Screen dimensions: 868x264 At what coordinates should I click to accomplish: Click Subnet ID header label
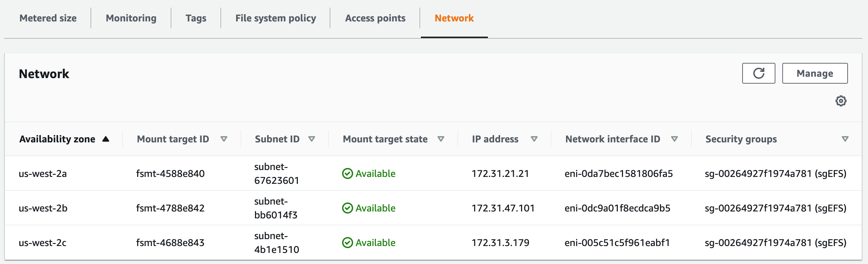pyautogui.click(x=277, y=139)
